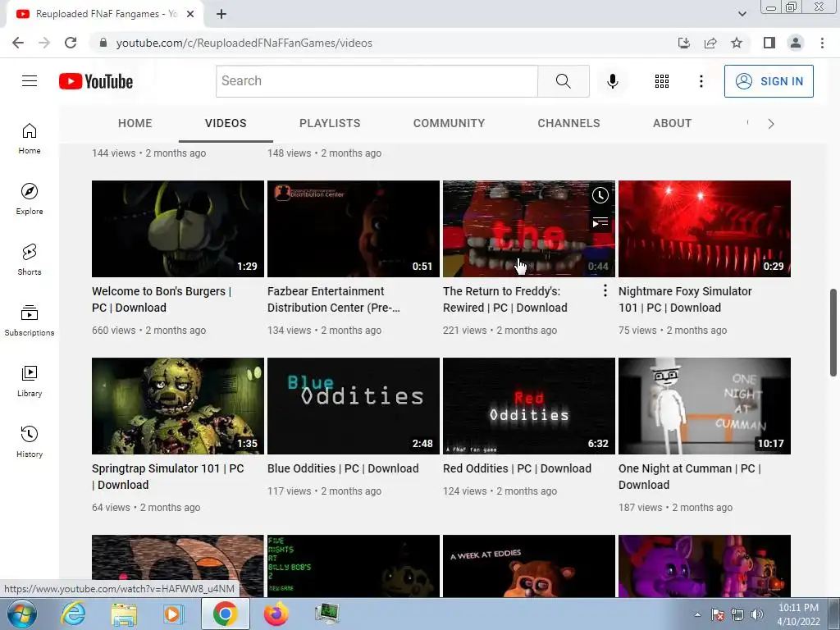Click the volume speaker tray icon
This screenshot has width=840, height=630.
tap(757, 614)
